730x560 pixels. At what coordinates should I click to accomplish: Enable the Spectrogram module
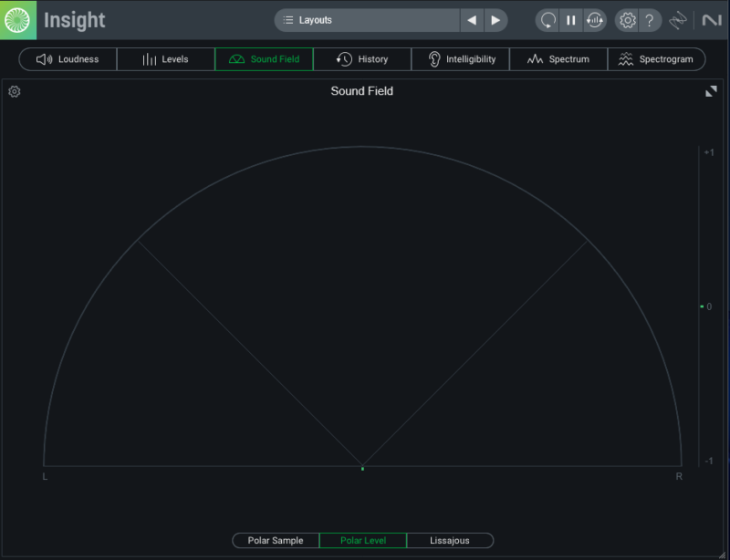[656, 59]
